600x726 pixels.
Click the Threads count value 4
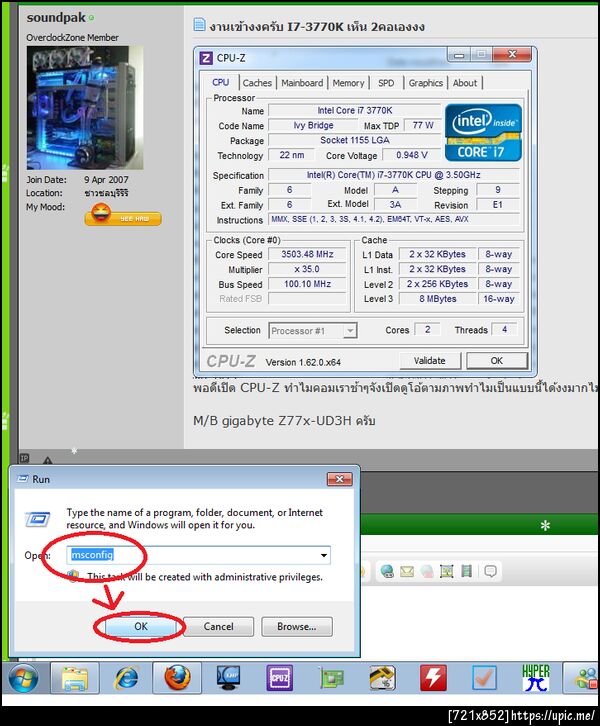[x=504, y=330]
